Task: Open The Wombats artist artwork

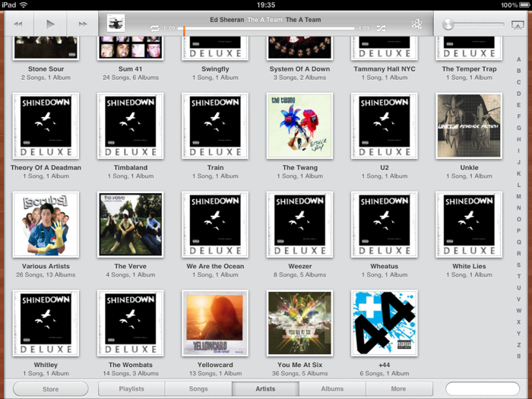Action: click(x=130, y=323)
